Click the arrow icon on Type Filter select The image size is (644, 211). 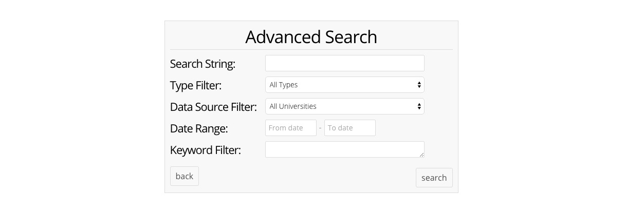click(x=419, y=85)
